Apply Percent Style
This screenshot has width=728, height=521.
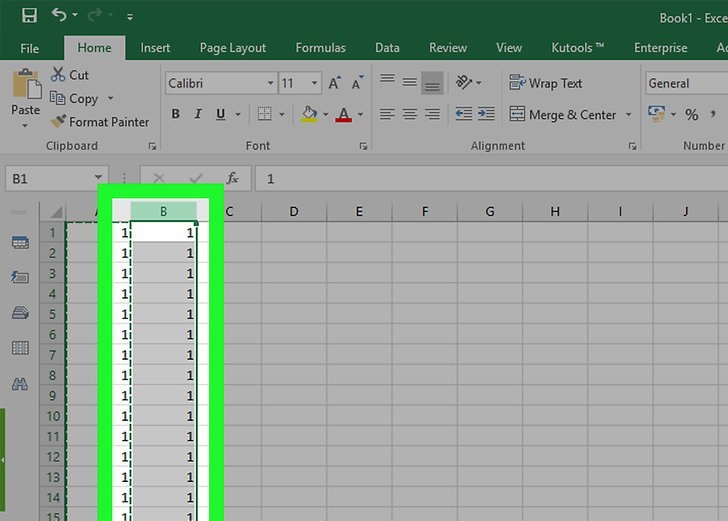pyautogui.click(x=692, y=115)
